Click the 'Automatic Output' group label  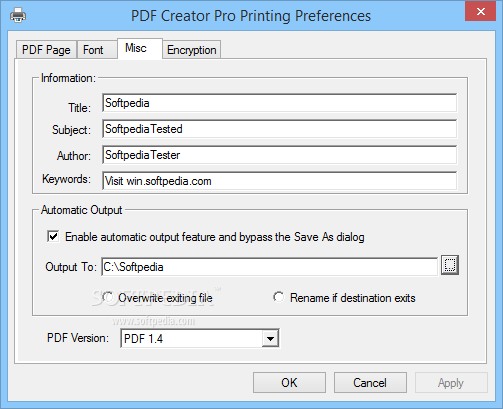click(82, 210)
